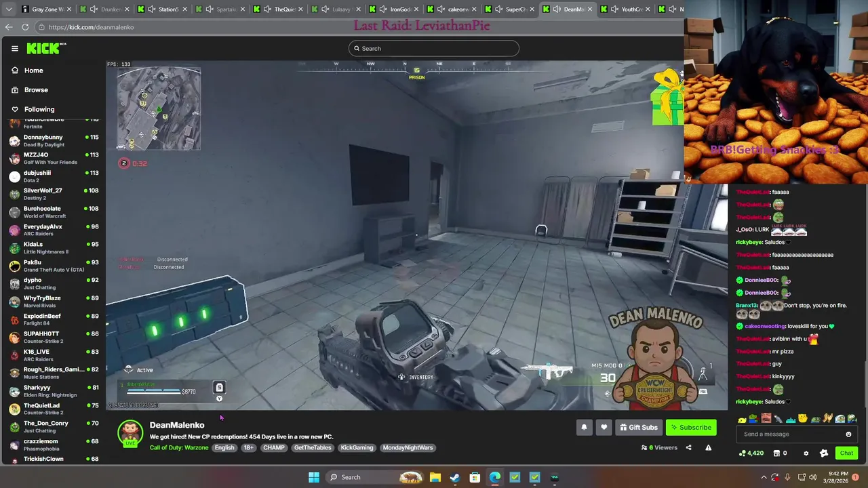Click the share stream icon
The height and width of the screenshot is (488, 868).
pyautogui.click(x=688, y=447)
